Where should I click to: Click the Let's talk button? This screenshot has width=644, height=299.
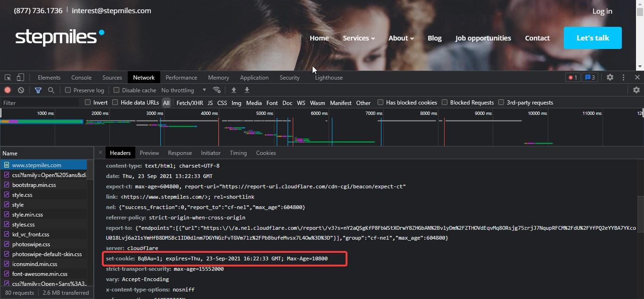point(593,38)
